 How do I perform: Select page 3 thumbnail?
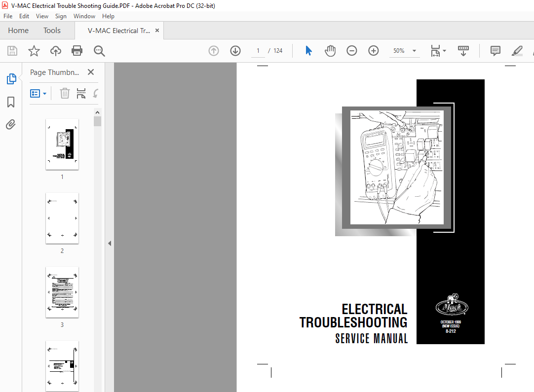pyautogui.click(x=62, y=292)
